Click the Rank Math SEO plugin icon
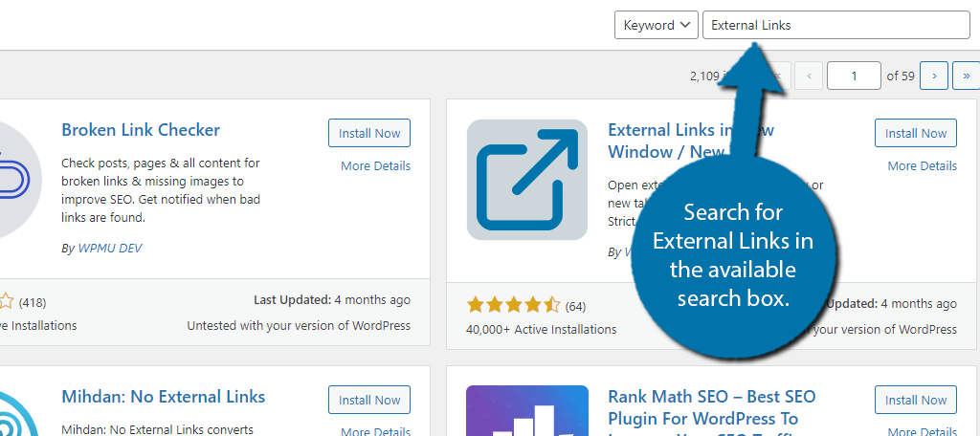This screenshot has height=436, width=980. pyautogui.click(x=527, y=411)
